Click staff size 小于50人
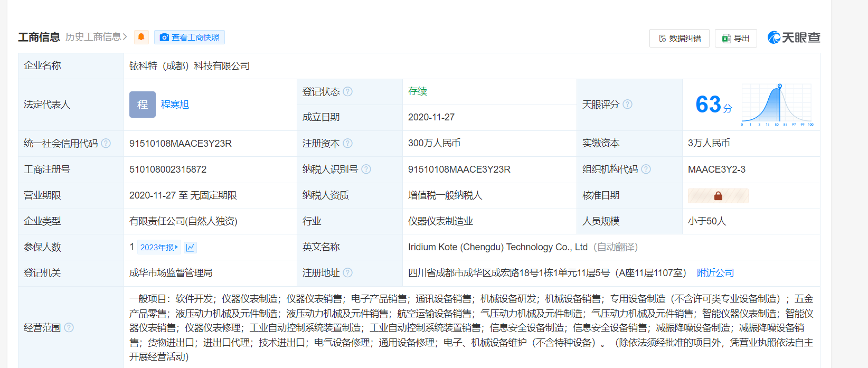The image size is (868, 368). pos(707,221)
